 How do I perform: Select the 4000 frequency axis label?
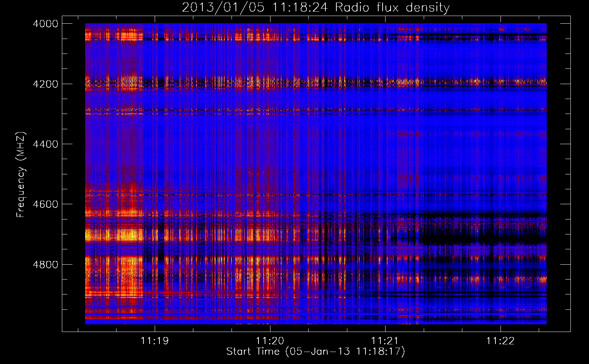[x=46, y=24]
